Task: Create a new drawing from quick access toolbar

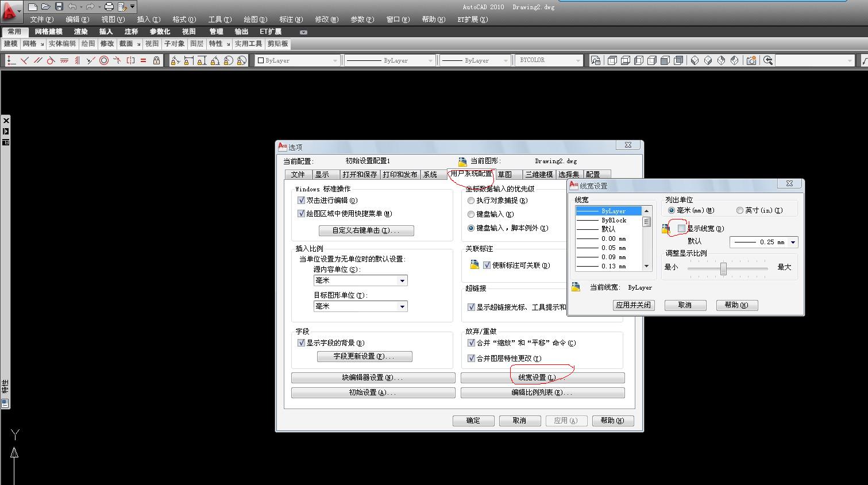Action: pos(33,7)
